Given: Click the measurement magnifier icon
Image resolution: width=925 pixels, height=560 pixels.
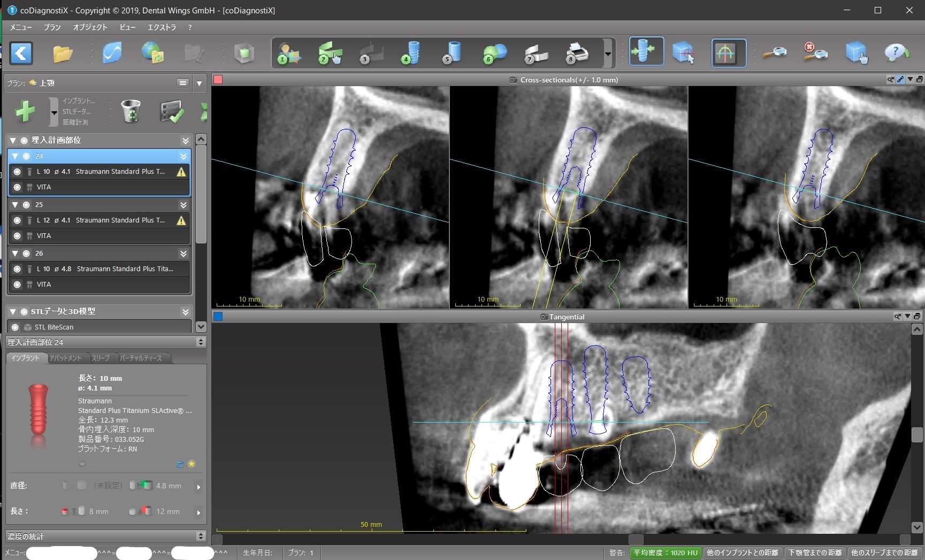Looking at the screenshot, I should pos(775,53).
